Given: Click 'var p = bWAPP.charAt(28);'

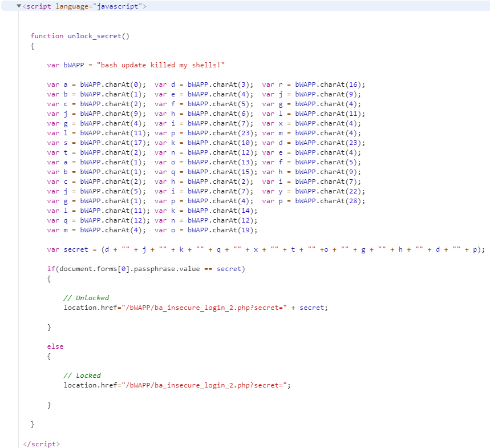Looking at the screenshot, I should pos(313,201).
